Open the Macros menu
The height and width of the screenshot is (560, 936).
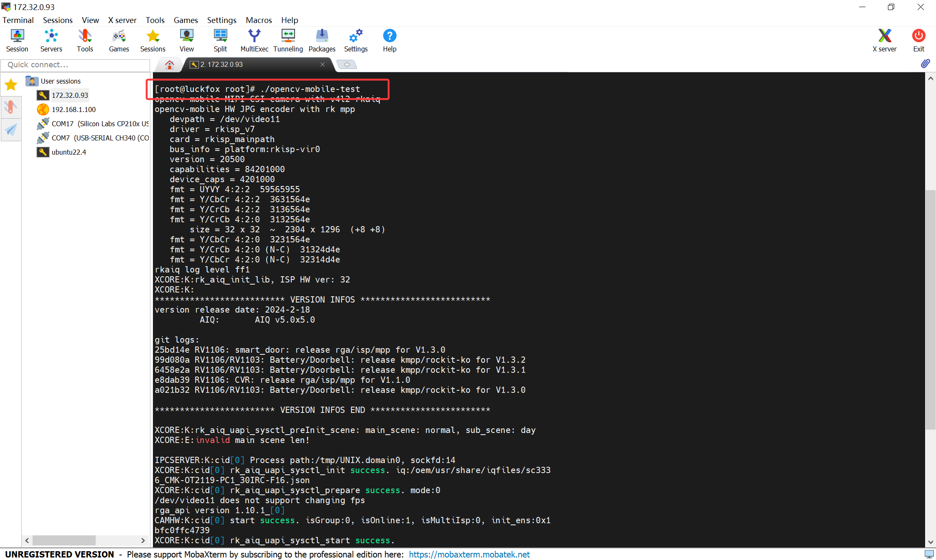(258, 20)
